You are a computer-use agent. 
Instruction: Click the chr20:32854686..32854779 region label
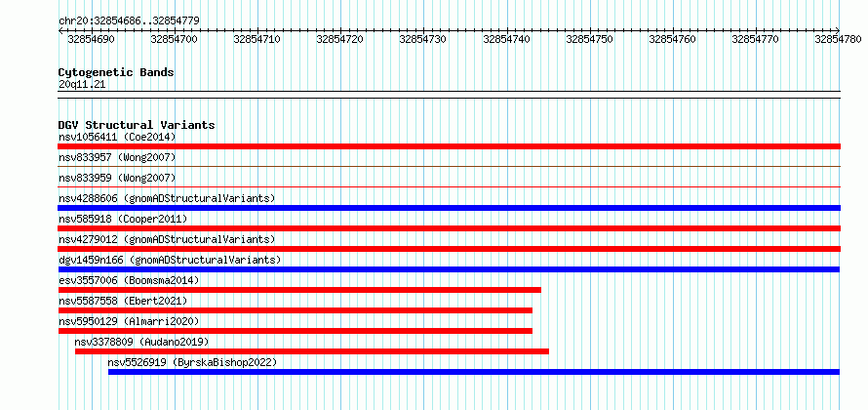pyautogui.click(x=129, y=21)
